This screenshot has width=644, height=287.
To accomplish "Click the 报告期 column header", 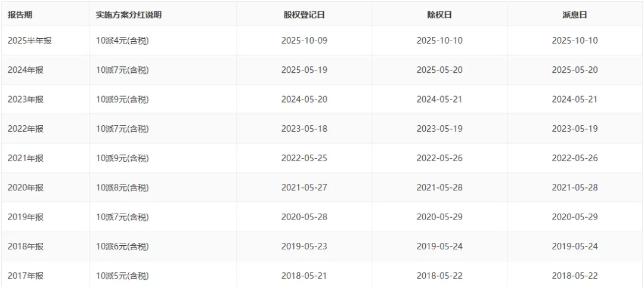I will (x=20, y=15).
